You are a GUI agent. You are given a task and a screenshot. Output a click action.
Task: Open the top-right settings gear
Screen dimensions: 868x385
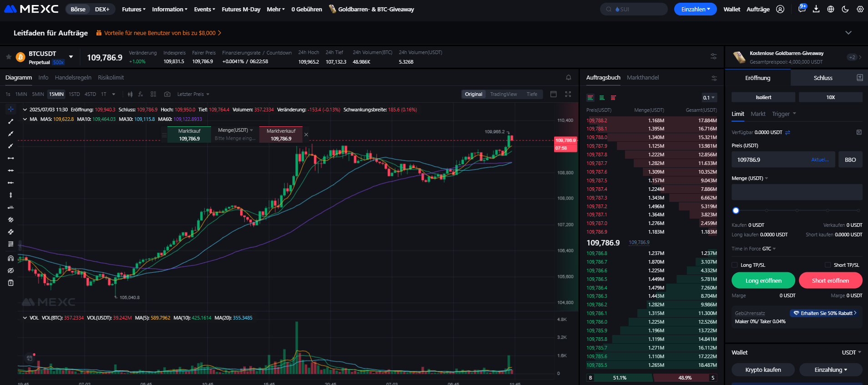860,9
